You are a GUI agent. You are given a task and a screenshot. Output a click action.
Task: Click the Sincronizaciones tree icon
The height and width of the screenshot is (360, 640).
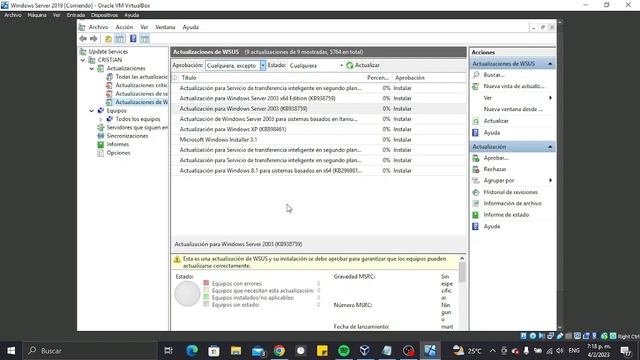pyautogui.click(x=101, y=136)
